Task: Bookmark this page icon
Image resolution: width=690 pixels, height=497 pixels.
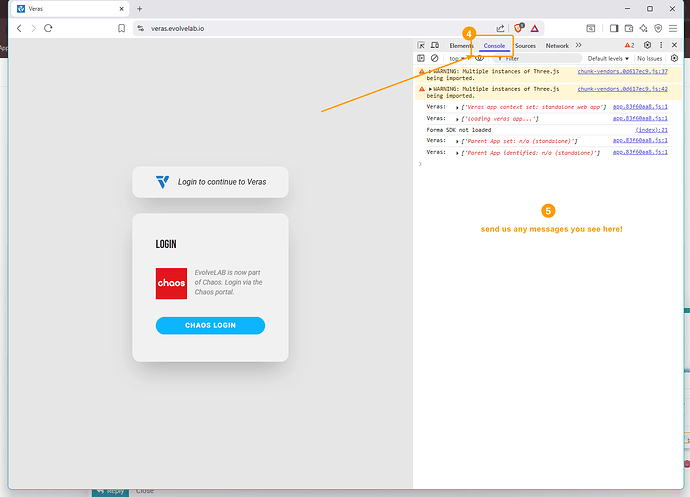Action: pos(121,28)
